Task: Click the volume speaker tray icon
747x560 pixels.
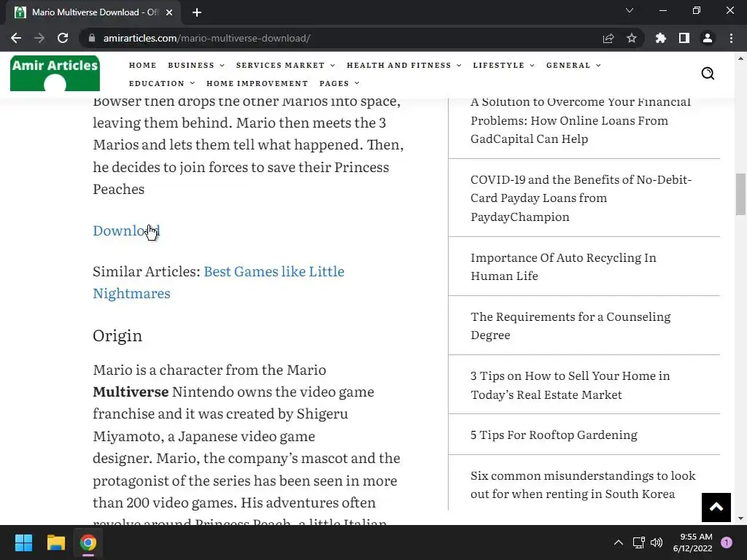Action: 657,542
